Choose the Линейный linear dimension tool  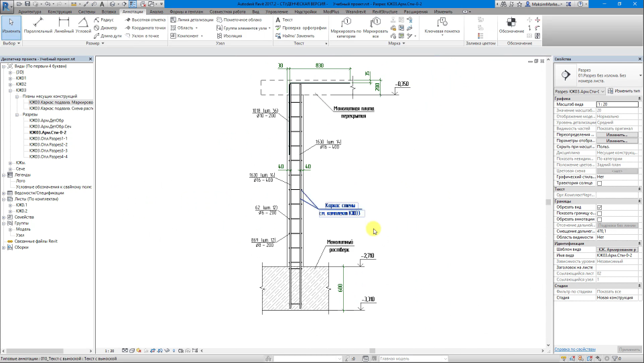point(64,25)
